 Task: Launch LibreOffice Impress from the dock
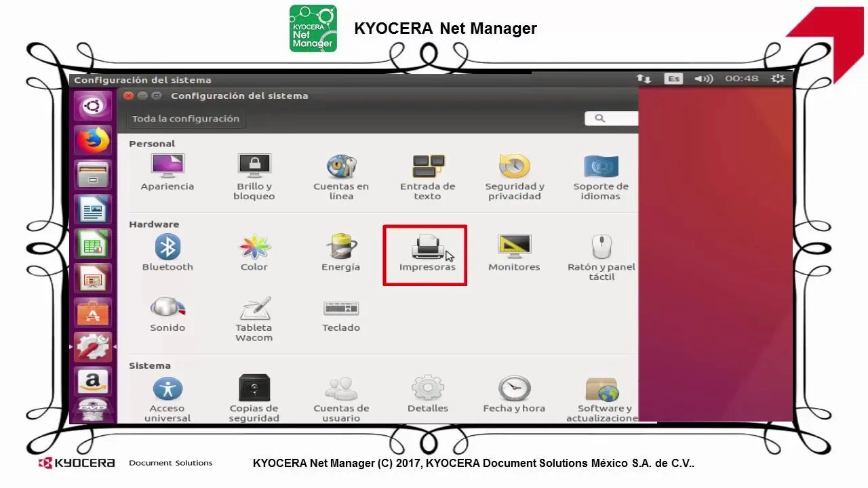coord(93,279)
